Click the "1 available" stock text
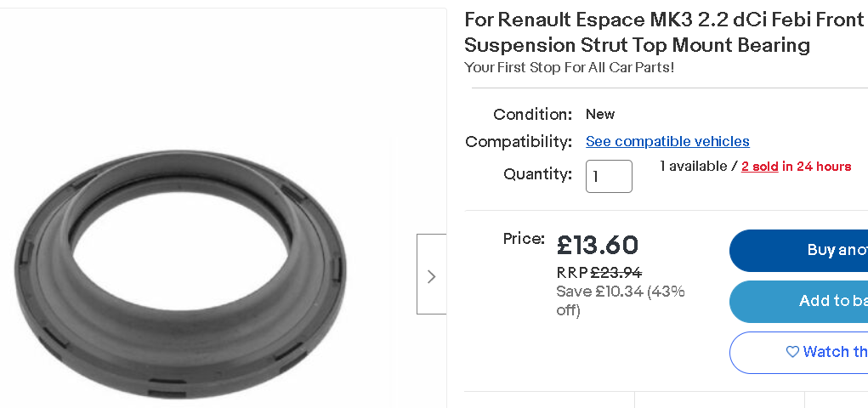868x408 pixels. tap(694, 167)
